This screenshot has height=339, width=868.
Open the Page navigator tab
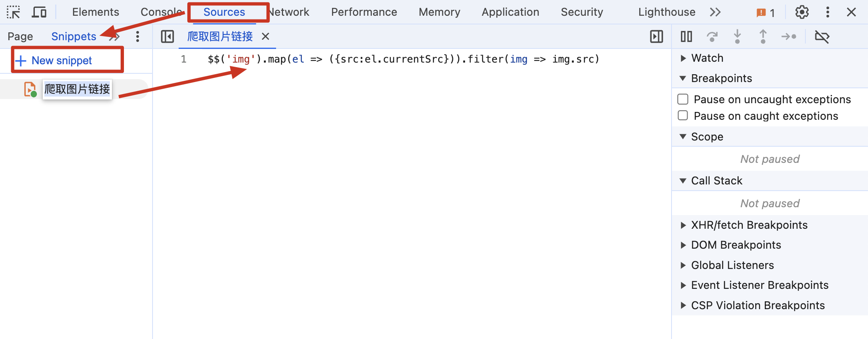point(20,37)
